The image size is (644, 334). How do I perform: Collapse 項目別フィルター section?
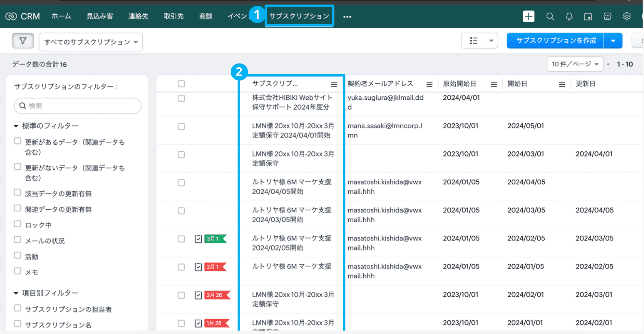pos(16,293)
